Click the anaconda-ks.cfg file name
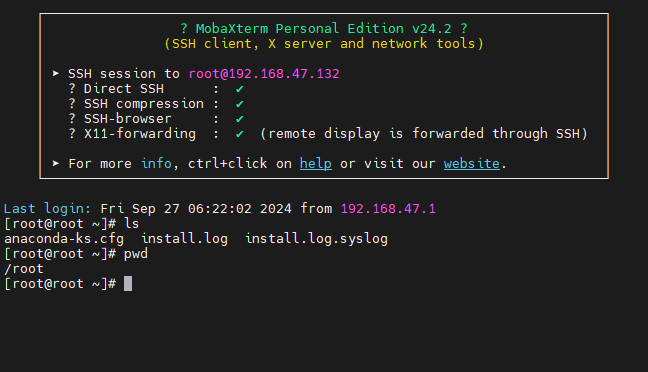The width and height of the screenshot is (648, 372). pos(64,238)
